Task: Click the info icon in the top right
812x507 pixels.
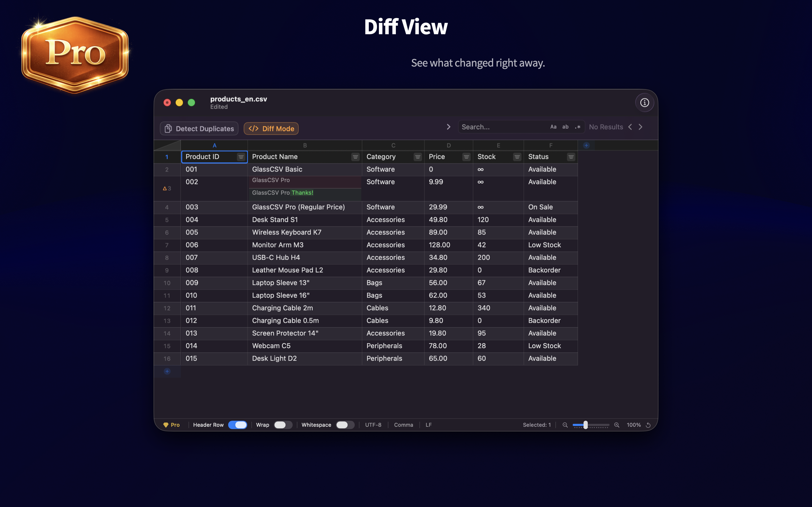Action: pyautogui.click(x=645, y=103)
